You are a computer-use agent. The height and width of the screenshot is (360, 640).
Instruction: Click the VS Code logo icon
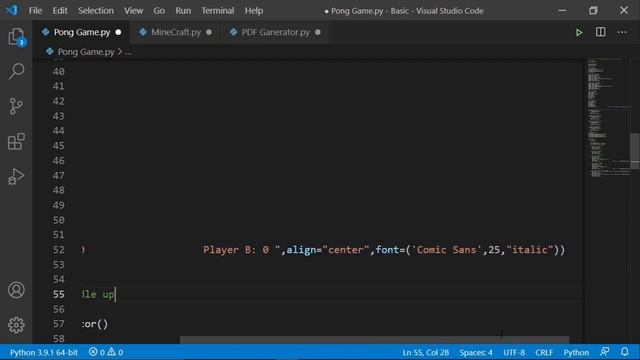click(x=12, y=10)
